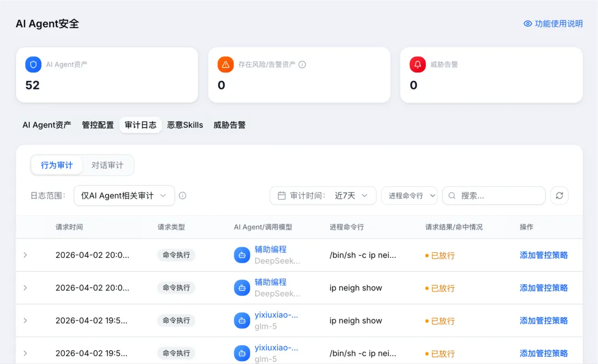Click the refresh icon right of the search box
This screenshot has height=364, width=598.
tap(559, 195)
